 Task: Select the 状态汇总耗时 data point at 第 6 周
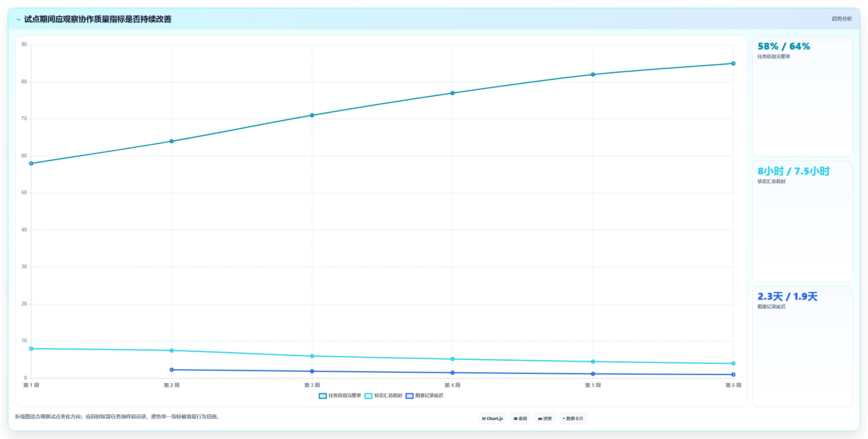pos(733,363)
